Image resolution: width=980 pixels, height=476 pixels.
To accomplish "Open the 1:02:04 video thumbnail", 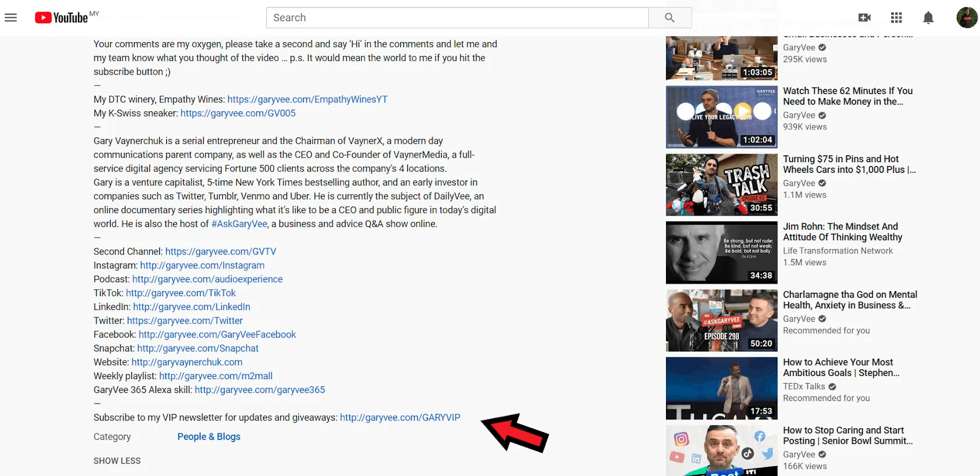I will (x=721, y=117).
